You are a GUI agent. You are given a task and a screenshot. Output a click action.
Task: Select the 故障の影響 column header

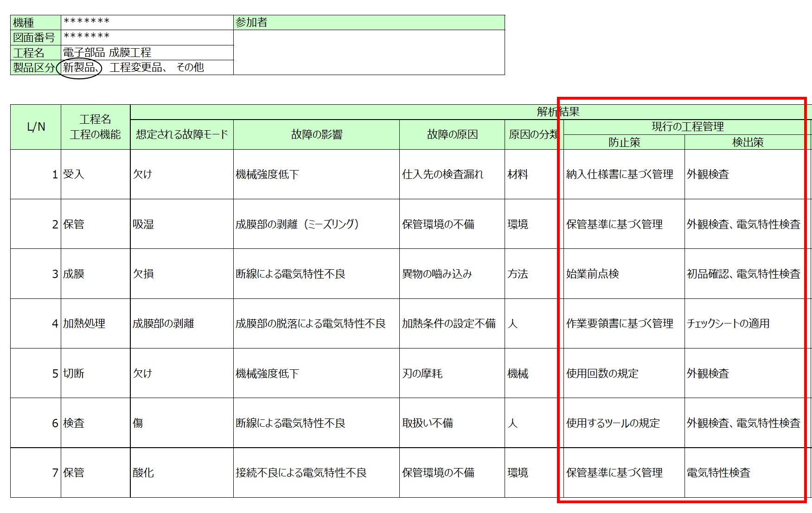(x=316, y=134)
